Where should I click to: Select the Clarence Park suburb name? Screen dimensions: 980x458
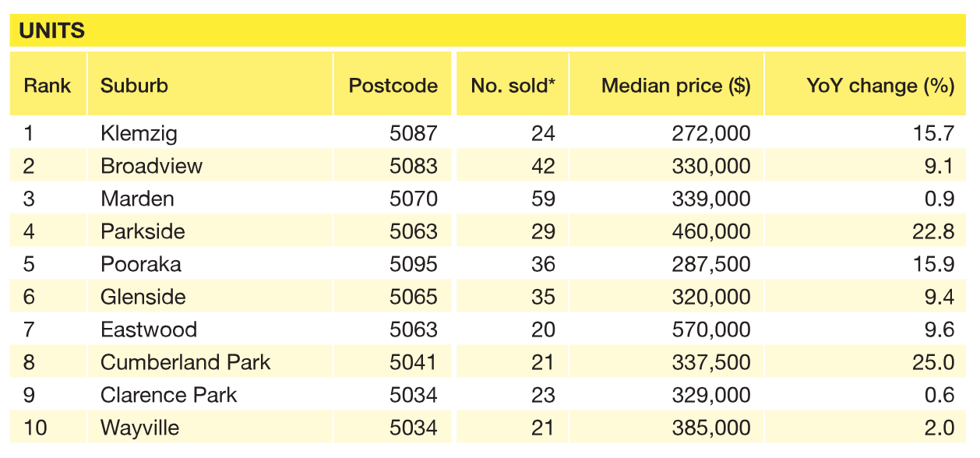pos(168,395)
